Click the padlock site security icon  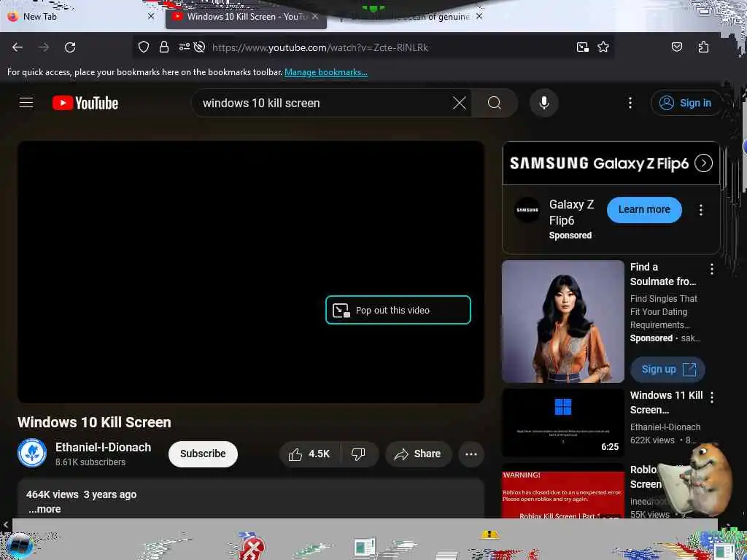tap(164, 47)
